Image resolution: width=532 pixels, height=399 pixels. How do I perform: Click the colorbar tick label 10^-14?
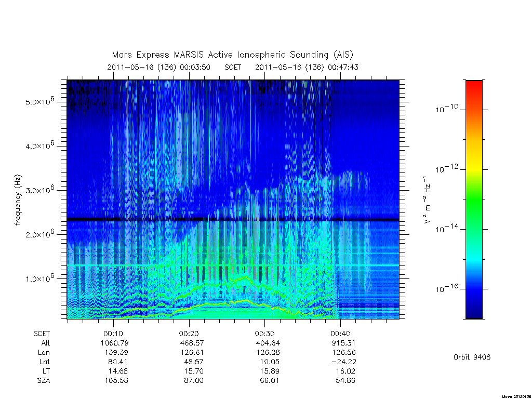(447, 229)
